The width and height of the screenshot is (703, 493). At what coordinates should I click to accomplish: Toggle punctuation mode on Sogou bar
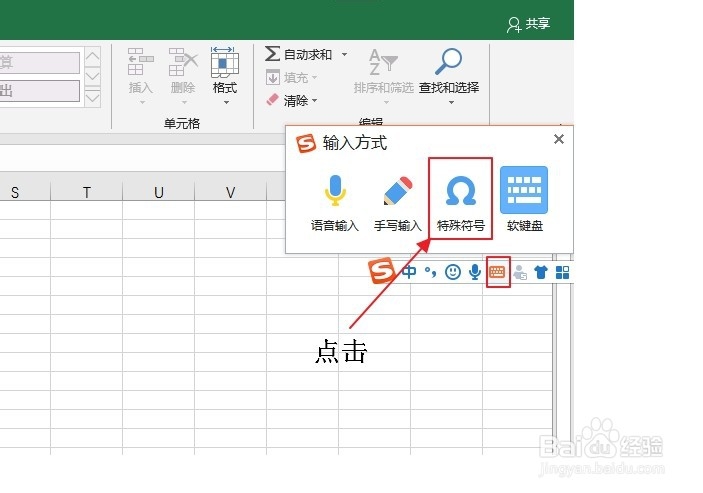pyautogui.click(x=430, y=272)
